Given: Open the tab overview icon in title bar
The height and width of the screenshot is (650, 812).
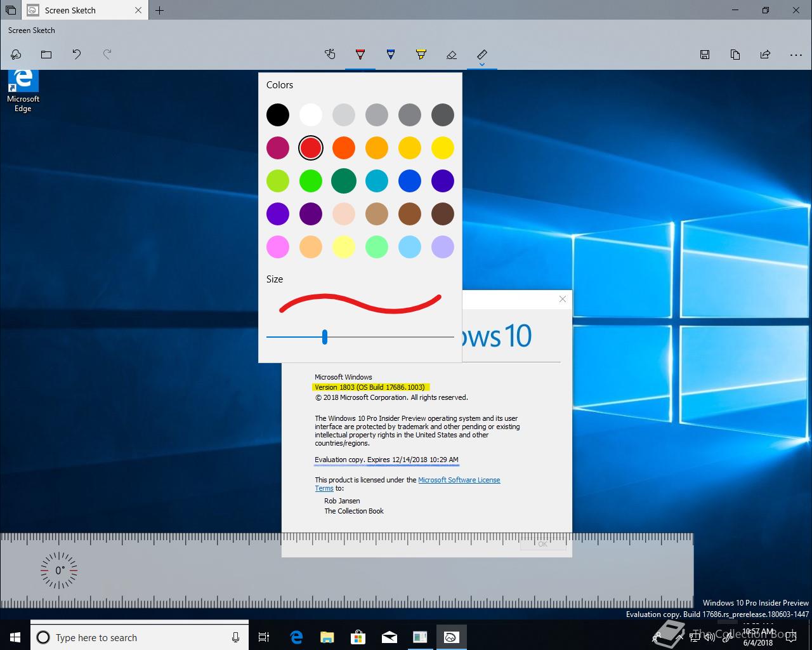Looking at the screenshot, I should 11,10.
